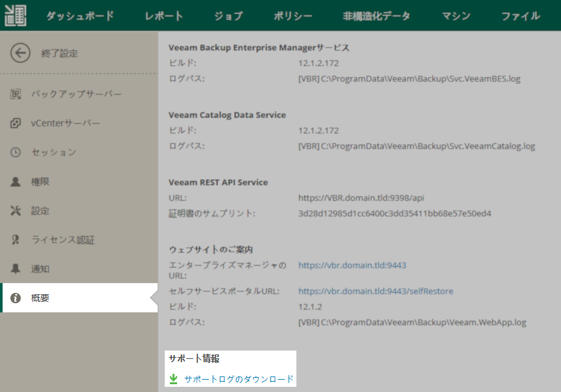561x392 pixels.
Task: Go to the マシン tab
Action: click(456, 16)
